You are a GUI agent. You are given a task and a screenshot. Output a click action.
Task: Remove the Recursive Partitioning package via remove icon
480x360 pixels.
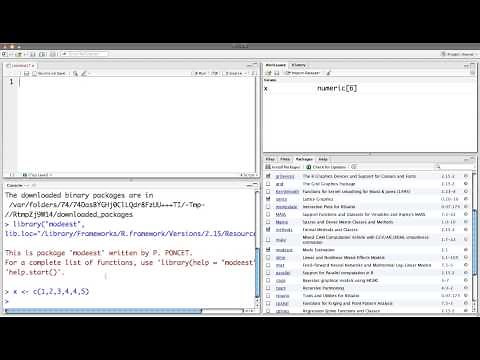[466, 288]
